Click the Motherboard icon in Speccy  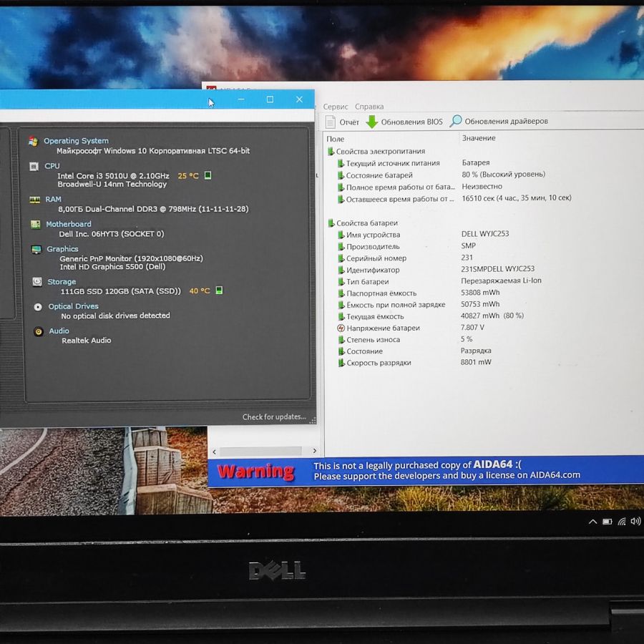36,224
